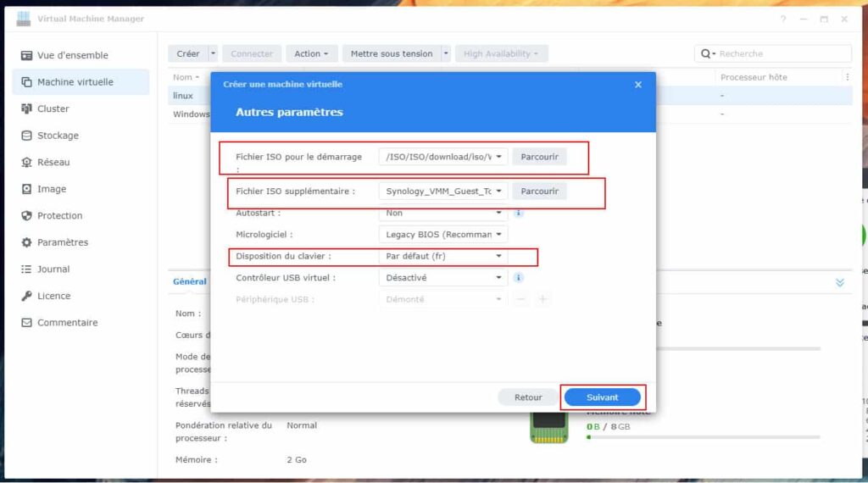Switch to the Général tab
This screenshot has width=868, height=483.
pos(190,281)
